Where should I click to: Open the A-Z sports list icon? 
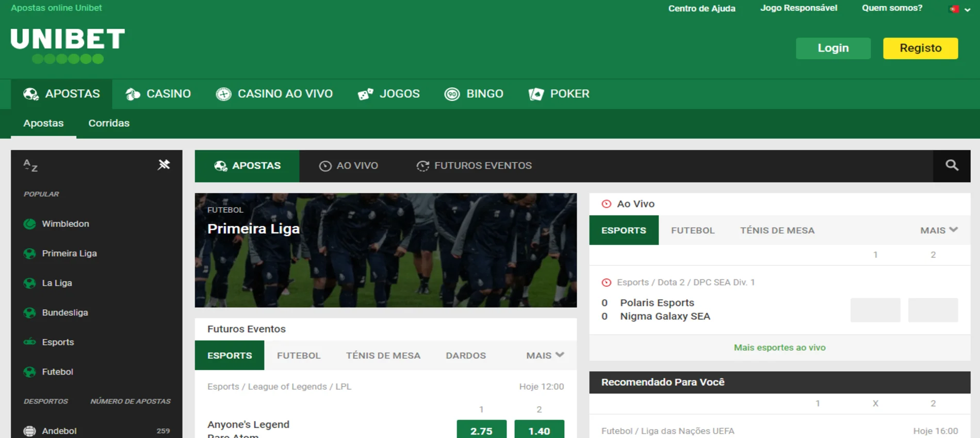coord(30,165)
